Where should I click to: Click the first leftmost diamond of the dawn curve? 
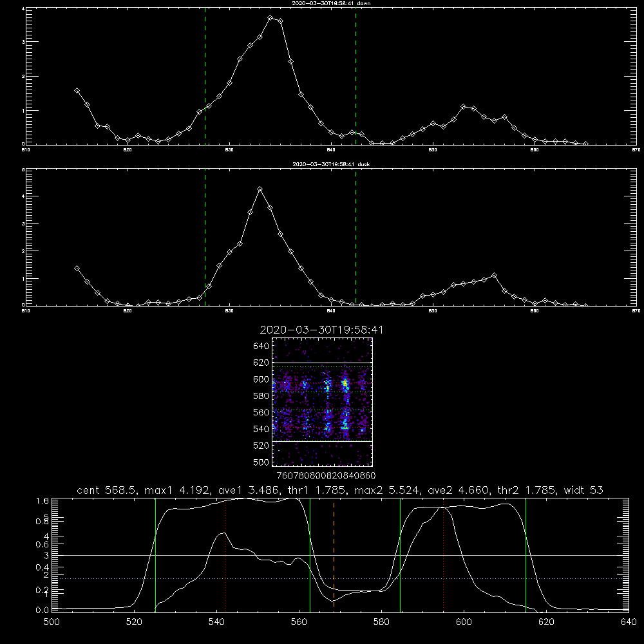click(x=77, y=91)
